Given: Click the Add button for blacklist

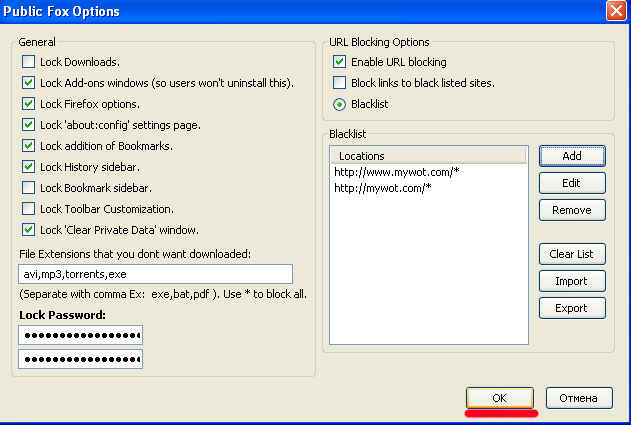Looking at the screenshot, I should (571, 156).
